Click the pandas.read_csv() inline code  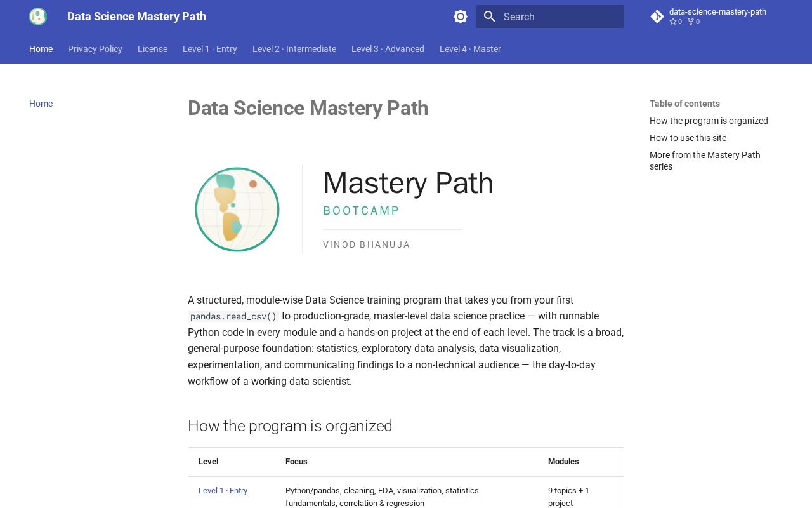233,316
